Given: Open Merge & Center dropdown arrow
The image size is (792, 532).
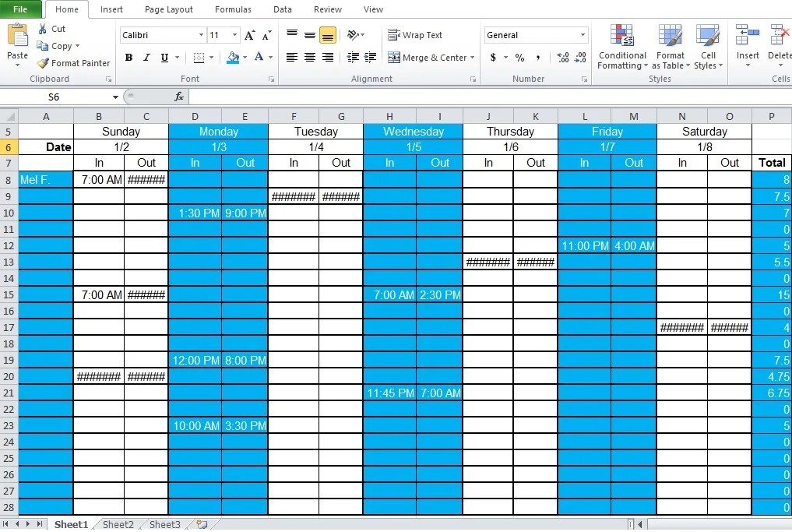Looking at the screenshot, I should coord(473,58).
